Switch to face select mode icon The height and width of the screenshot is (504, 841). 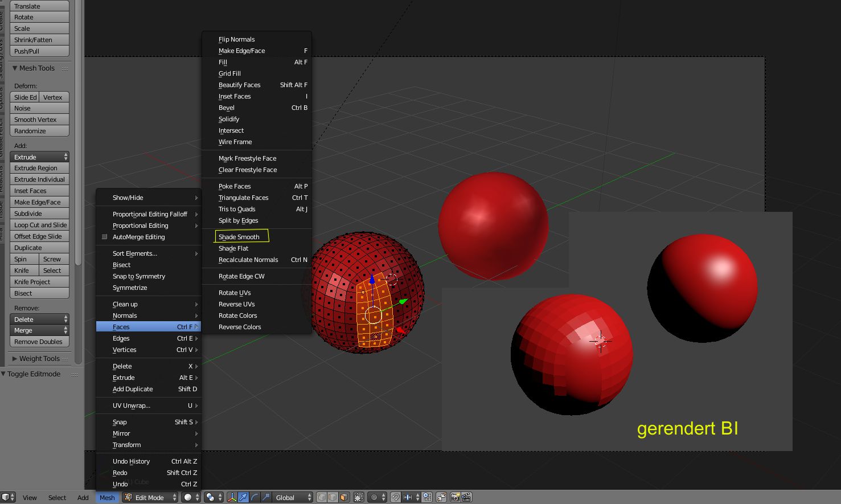click(344, 497)
